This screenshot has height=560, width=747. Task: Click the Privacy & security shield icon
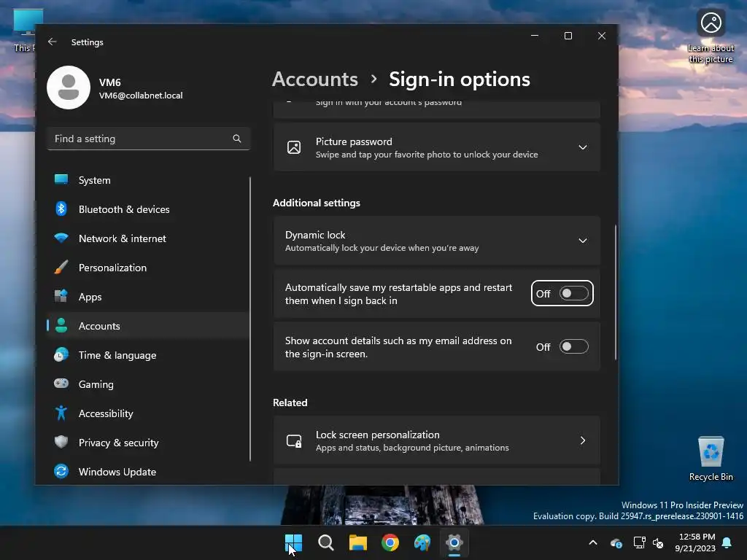[61, 442]
